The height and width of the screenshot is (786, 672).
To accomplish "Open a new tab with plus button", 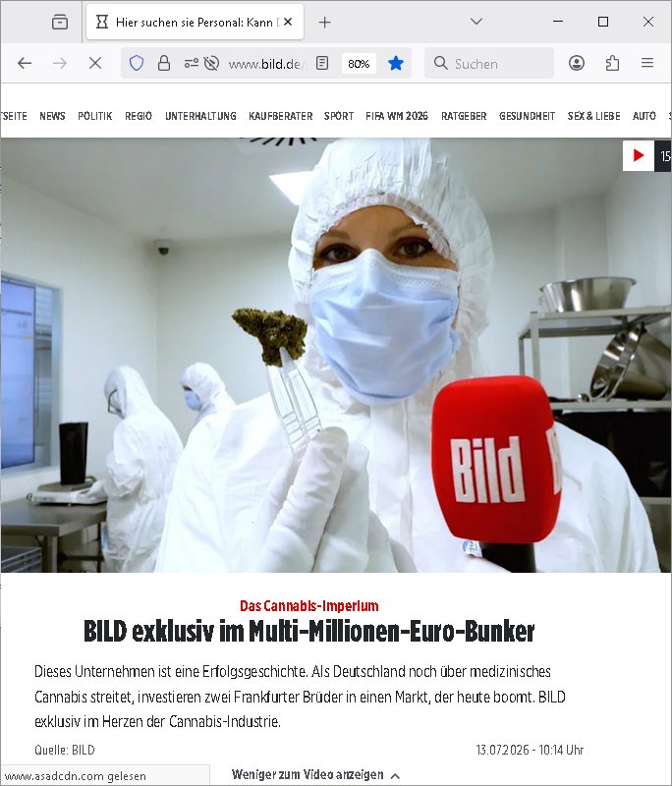I will pyautogui.click(x=325, y=22).
